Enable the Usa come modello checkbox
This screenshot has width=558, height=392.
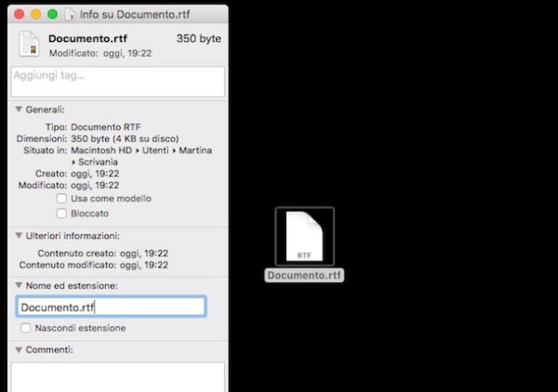click(x=61, y=199)
